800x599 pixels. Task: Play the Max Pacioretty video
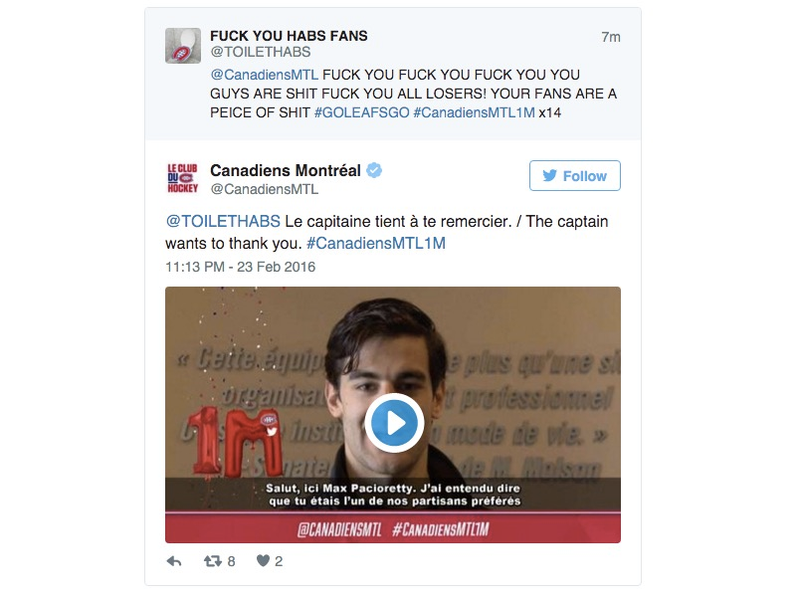click(x=393, y=422)
